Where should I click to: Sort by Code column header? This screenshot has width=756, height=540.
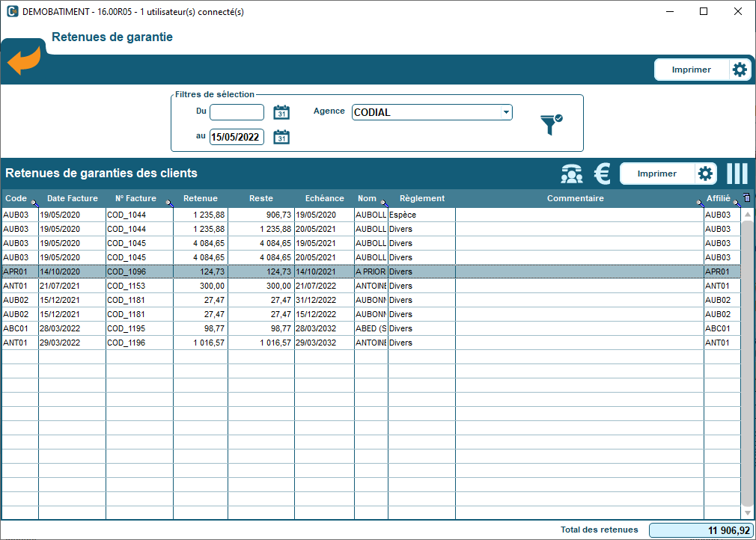click(x=16, y=198)
